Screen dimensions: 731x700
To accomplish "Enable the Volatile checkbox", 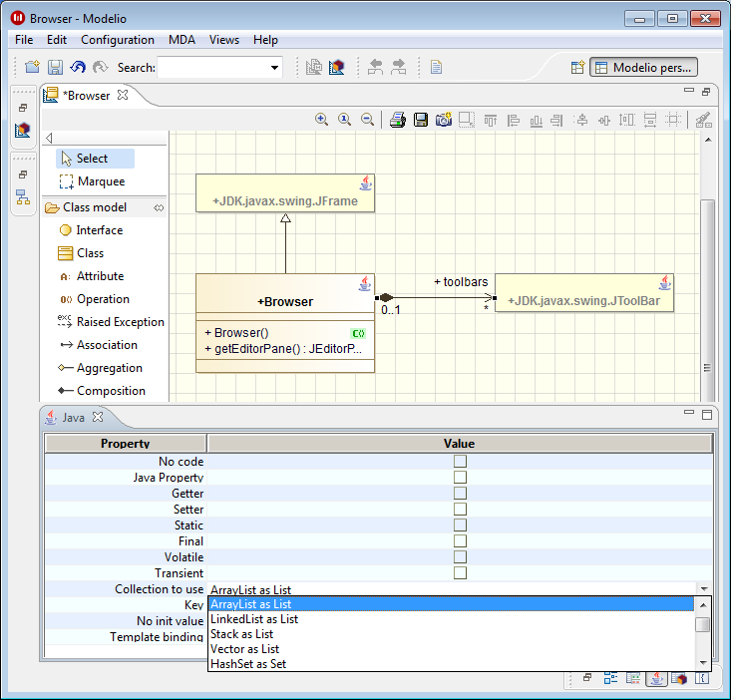I will point(460,557).
